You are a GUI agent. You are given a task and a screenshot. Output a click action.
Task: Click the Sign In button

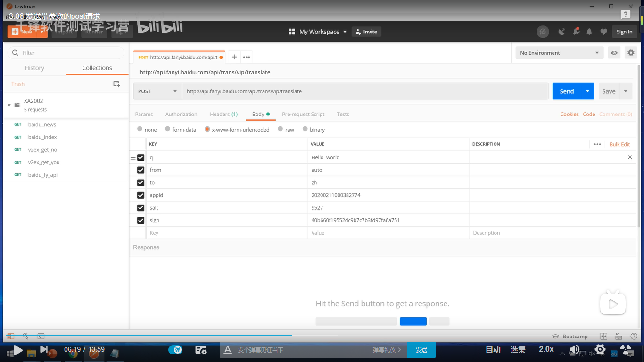pos(625,32)
